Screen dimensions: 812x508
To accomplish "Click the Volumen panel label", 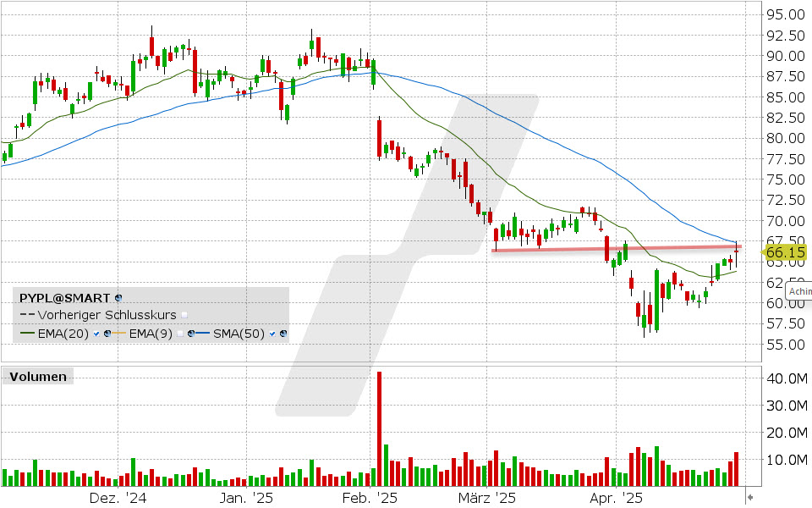I will [38, 377].
